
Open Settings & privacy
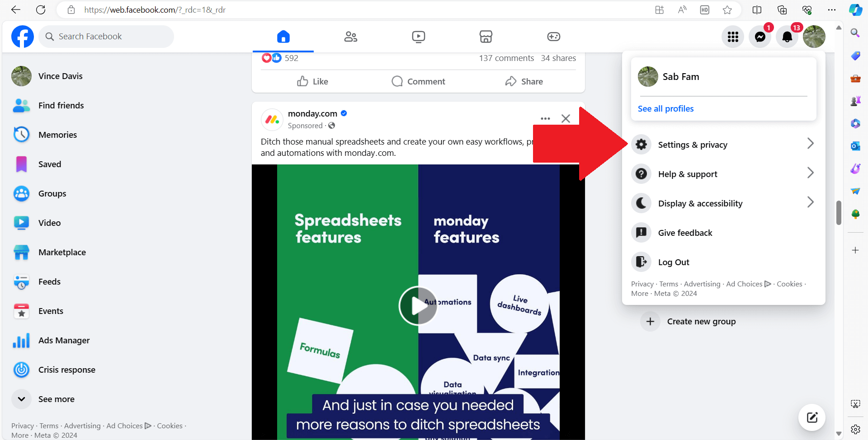pos(723,145)
